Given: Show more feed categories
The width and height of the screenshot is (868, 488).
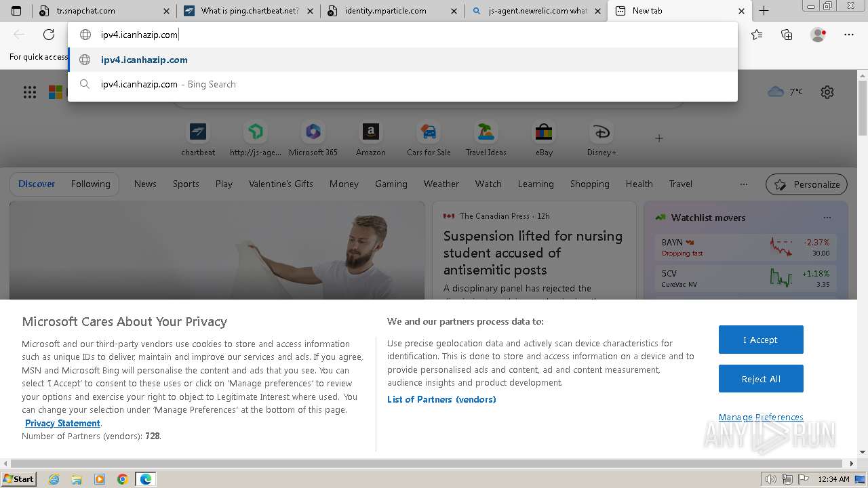Looking at the screenshot, I should tap(744, 184).
